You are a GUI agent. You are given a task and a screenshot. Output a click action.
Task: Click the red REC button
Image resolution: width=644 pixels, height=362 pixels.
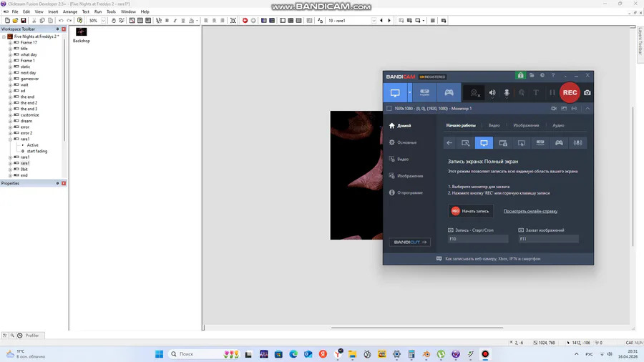click(x=570, y=93)
